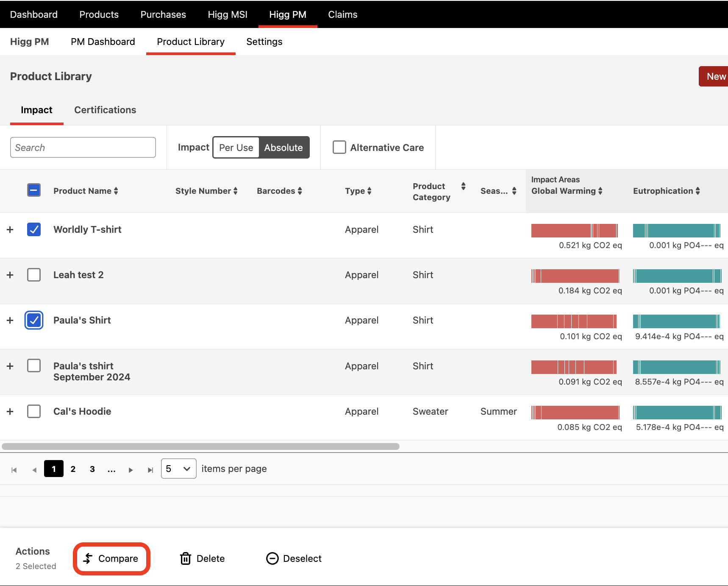Go to next page arrow
The width and height of the screenshot is (728, 586).
131,470
